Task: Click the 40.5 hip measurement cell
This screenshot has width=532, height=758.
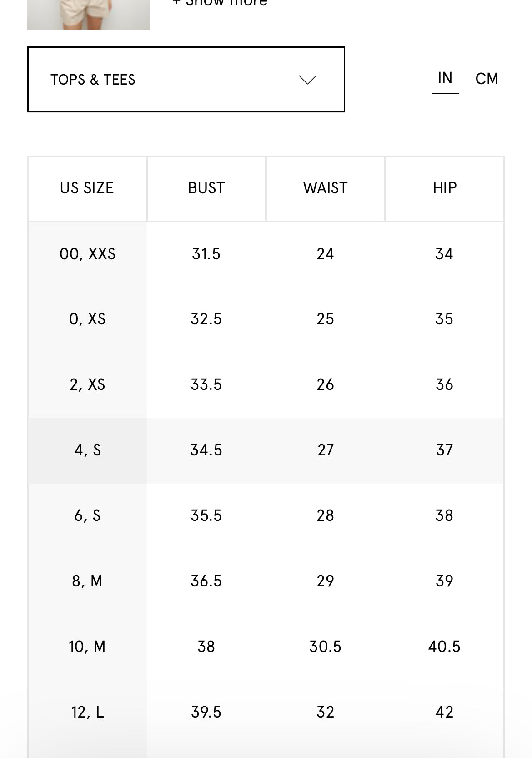Action: [444, 647]
